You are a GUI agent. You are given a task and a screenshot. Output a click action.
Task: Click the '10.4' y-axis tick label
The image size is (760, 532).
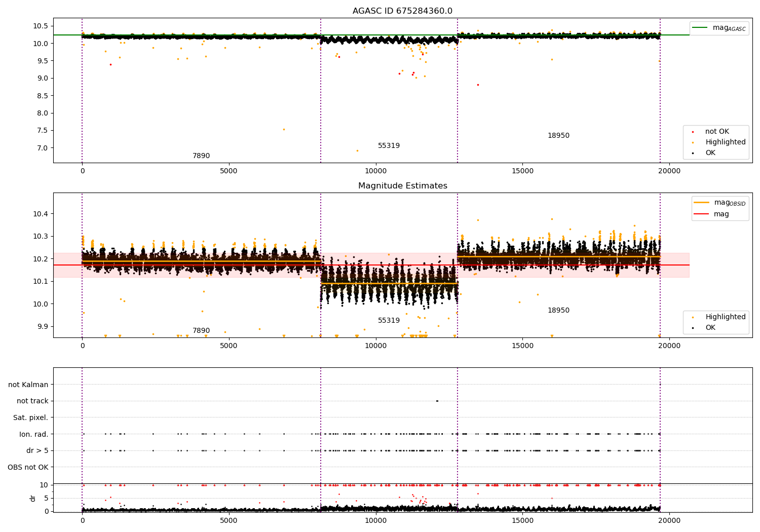(x=41, y=214)
